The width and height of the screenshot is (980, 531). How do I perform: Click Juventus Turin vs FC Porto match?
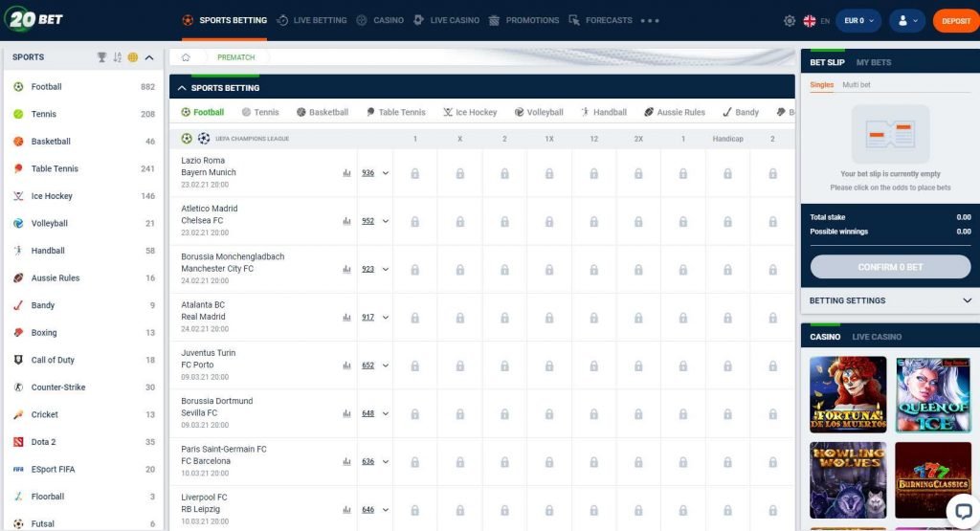209,359
